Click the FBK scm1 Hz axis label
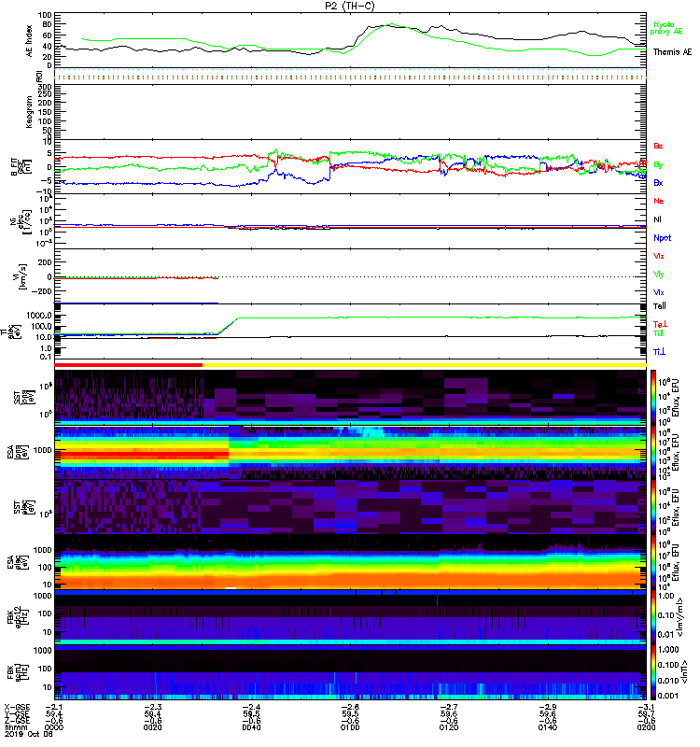 coord(18,671)
